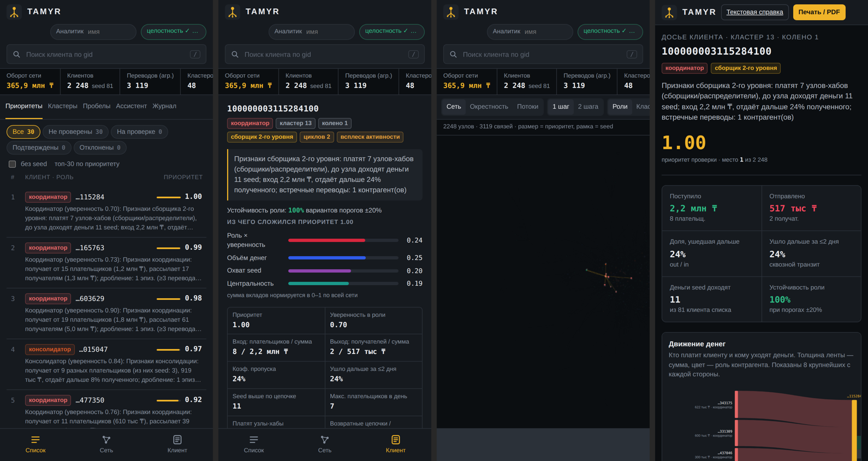Click 'сборщик 2-го уровня' tag in dossier
Viewport: 868px width, 461px height.
pyautogui.click(x=746, y=68)
